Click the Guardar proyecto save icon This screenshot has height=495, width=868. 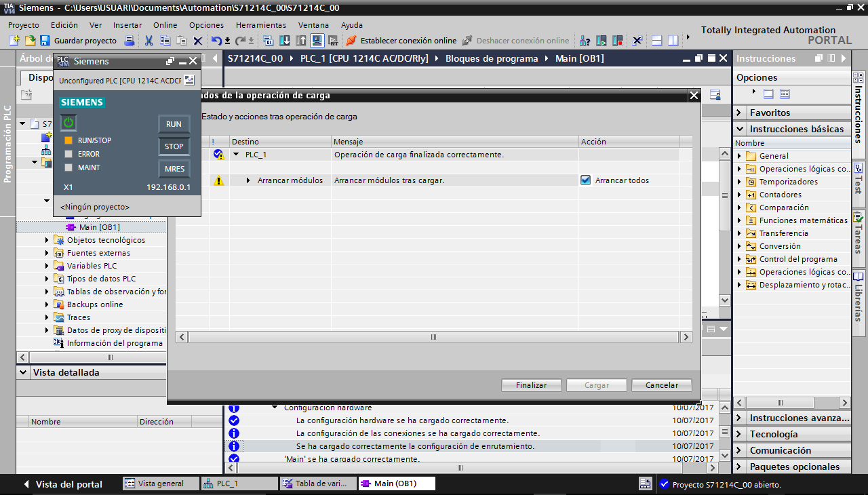tap(45, 41)
